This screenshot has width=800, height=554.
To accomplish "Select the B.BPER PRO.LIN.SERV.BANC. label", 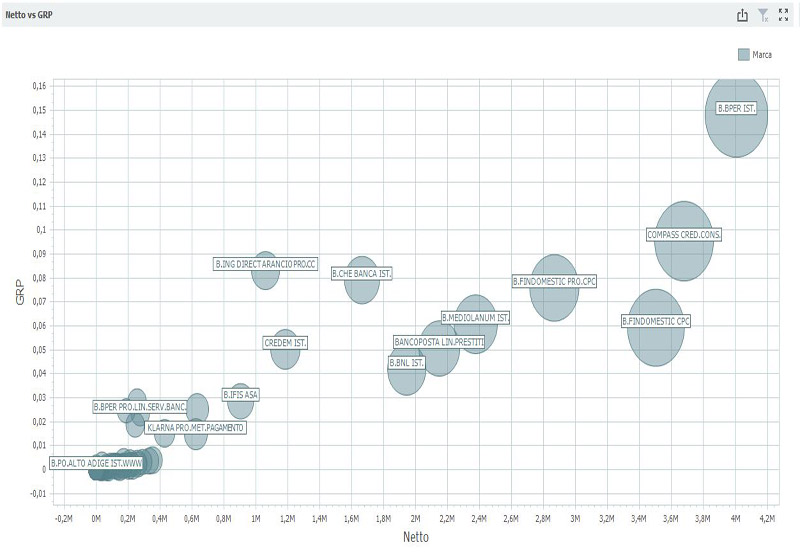I will [x=139, y=407].
